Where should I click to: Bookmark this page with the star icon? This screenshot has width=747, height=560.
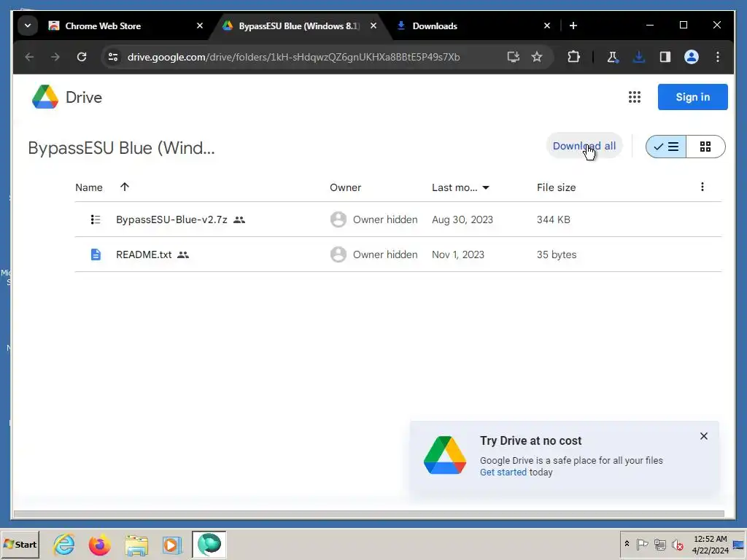[537, 57]
